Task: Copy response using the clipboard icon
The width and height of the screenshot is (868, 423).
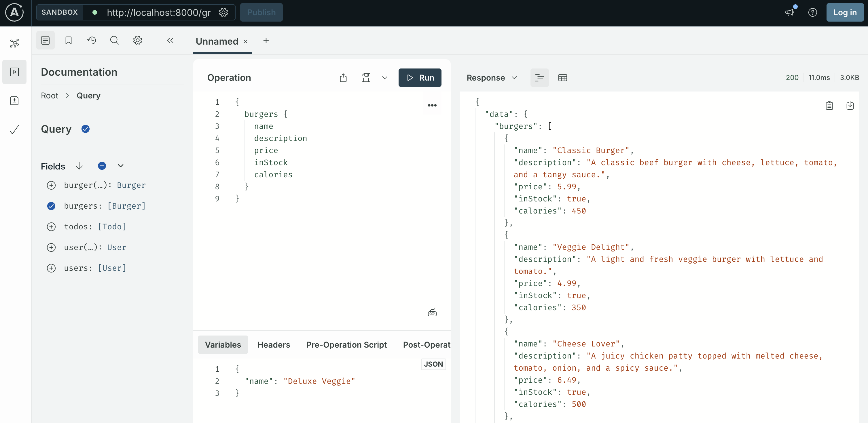Action: coord(829,106)
